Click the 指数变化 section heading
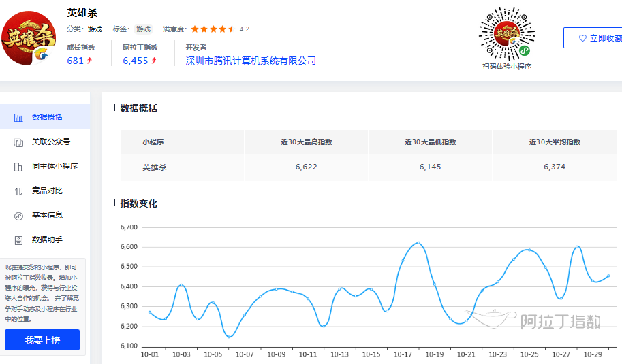 [138, 203]
